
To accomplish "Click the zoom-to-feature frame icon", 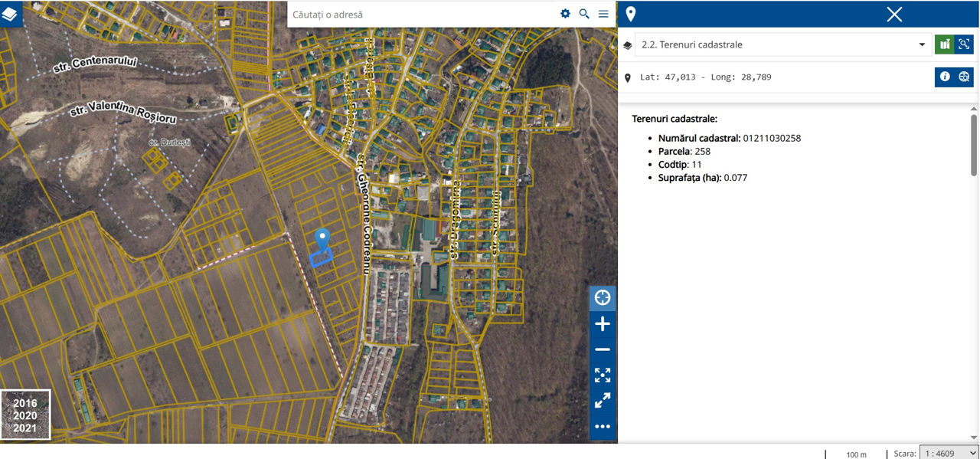I will (964, 44).
